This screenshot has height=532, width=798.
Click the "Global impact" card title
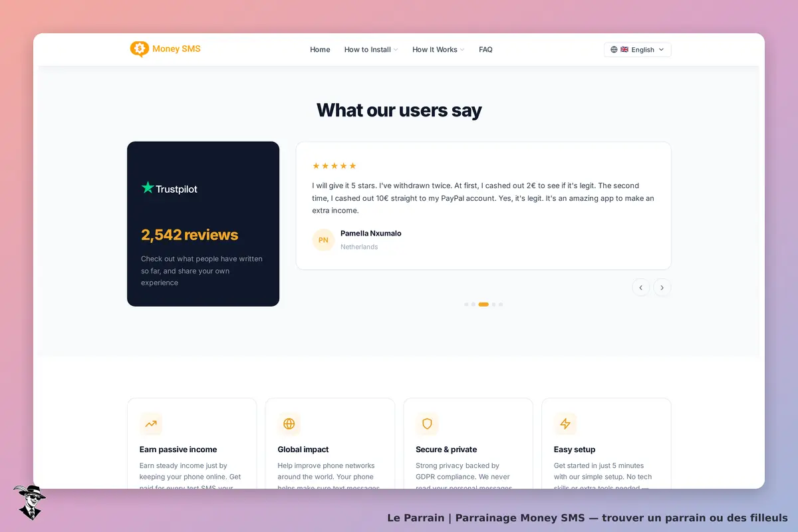coord(303,450)
